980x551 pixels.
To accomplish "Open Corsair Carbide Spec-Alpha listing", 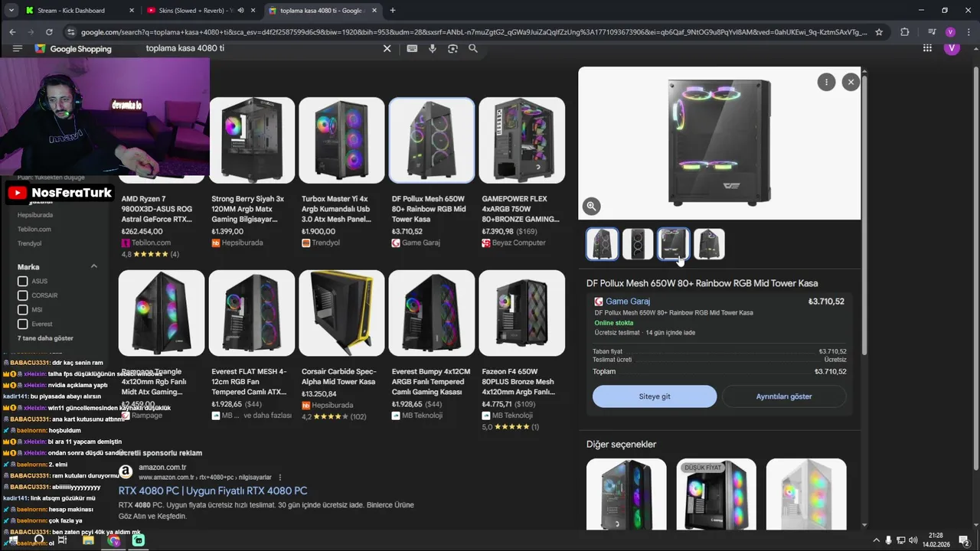I will point(341,346).
